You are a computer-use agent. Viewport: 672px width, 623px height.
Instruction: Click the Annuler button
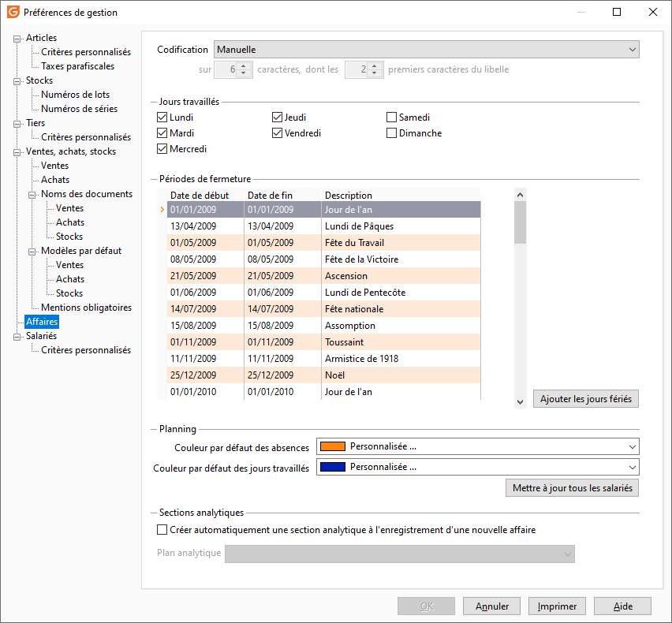click(x=491, y=606)
